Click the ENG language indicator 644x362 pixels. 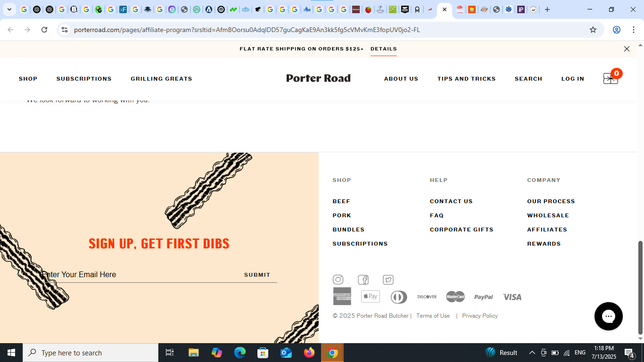pos(580,353)
